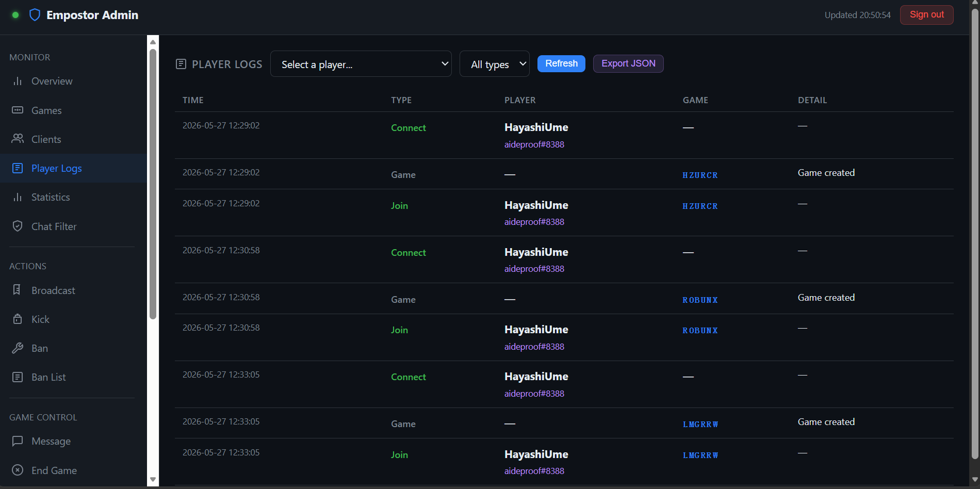Image resolution: width=980 pixels, height=489 pixels.
Task: Open the Overview section
Action: coord(52,81)
